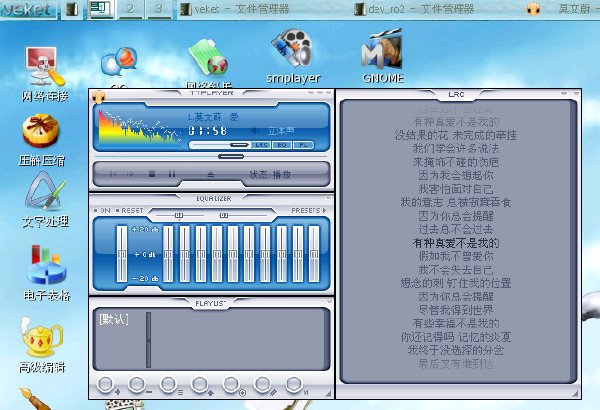Click the volume slider handle

click(239, 145)
